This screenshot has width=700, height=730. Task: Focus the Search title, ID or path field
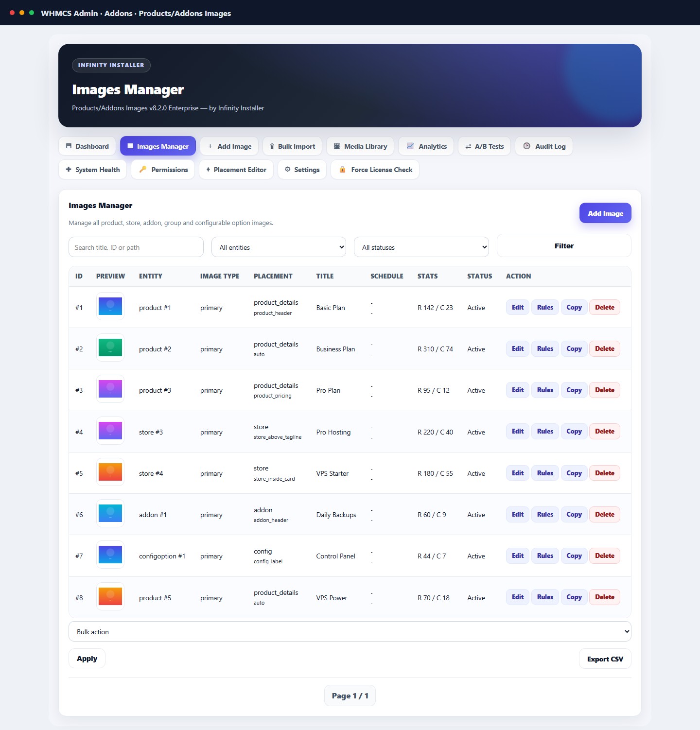point(136,247)
